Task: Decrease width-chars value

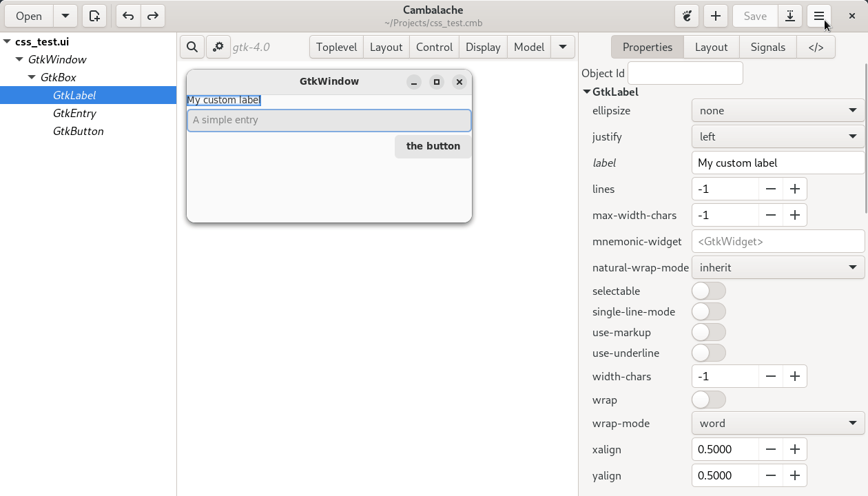Action: click(771, 376)
